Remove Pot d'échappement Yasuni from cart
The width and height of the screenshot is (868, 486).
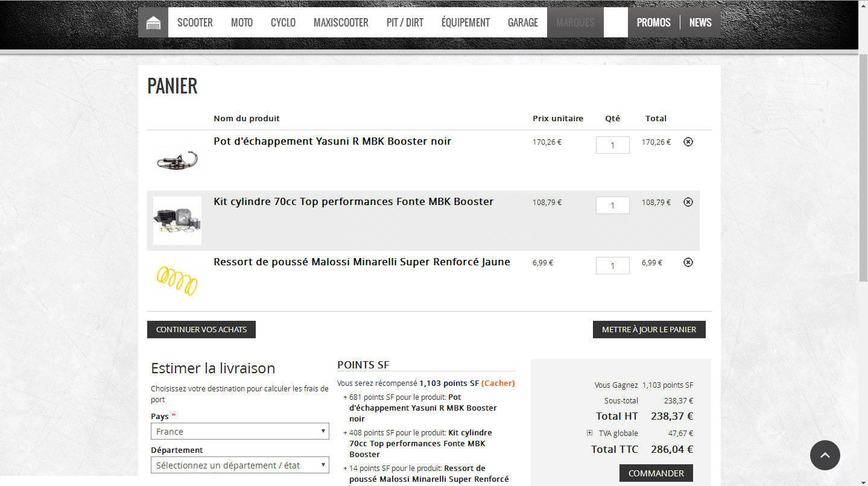[688, 142]
